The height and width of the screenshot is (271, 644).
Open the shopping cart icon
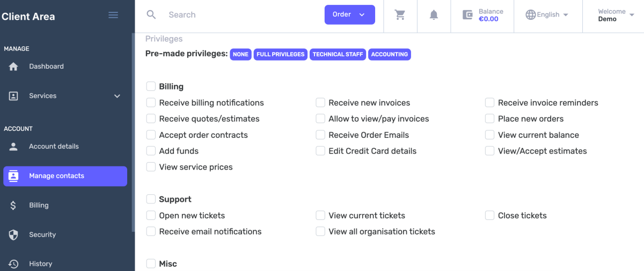coord(400,14)
